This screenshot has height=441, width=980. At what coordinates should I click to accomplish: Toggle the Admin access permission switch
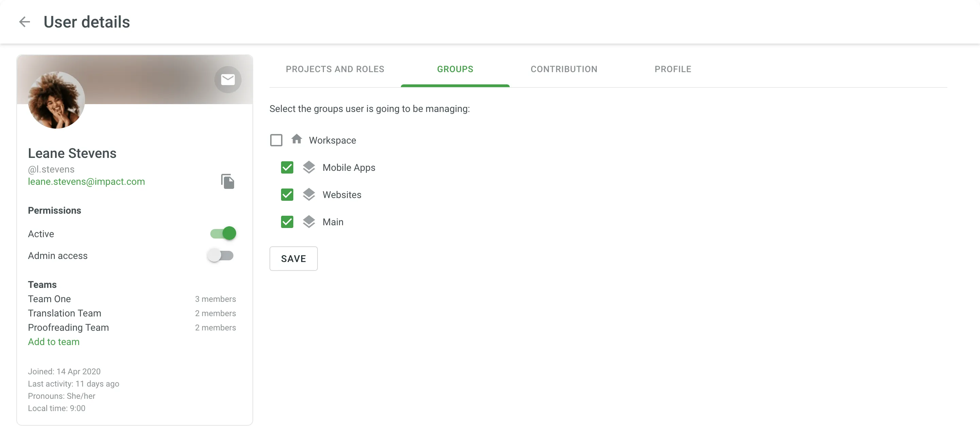[222, 256]
